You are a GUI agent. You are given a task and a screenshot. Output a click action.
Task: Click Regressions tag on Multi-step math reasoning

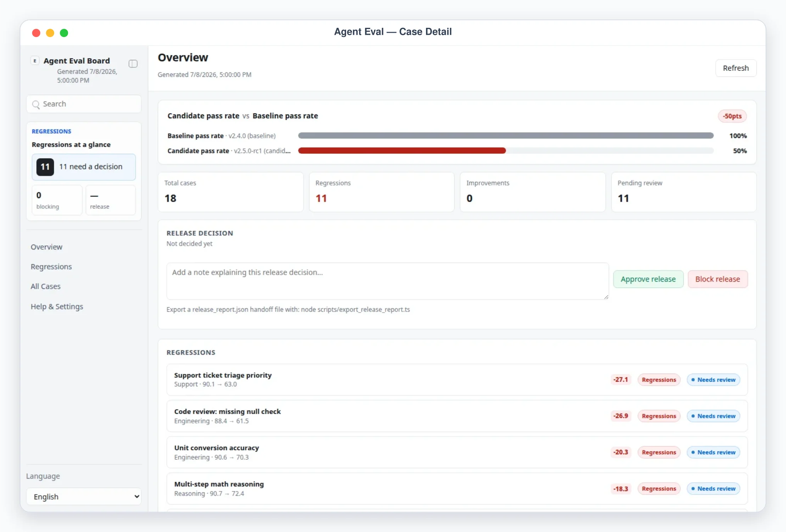pyautogui.click(x=659, y=489)
